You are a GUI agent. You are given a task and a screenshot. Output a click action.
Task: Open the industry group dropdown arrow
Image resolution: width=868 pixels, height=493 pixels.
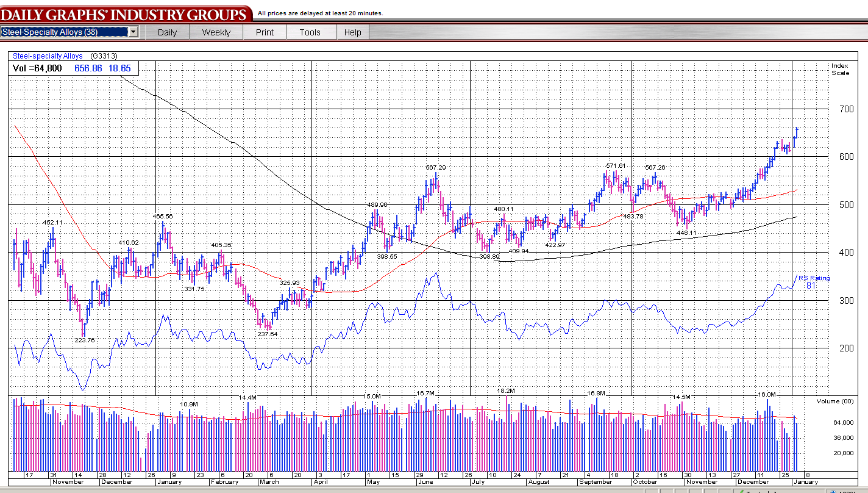[133, 32]
